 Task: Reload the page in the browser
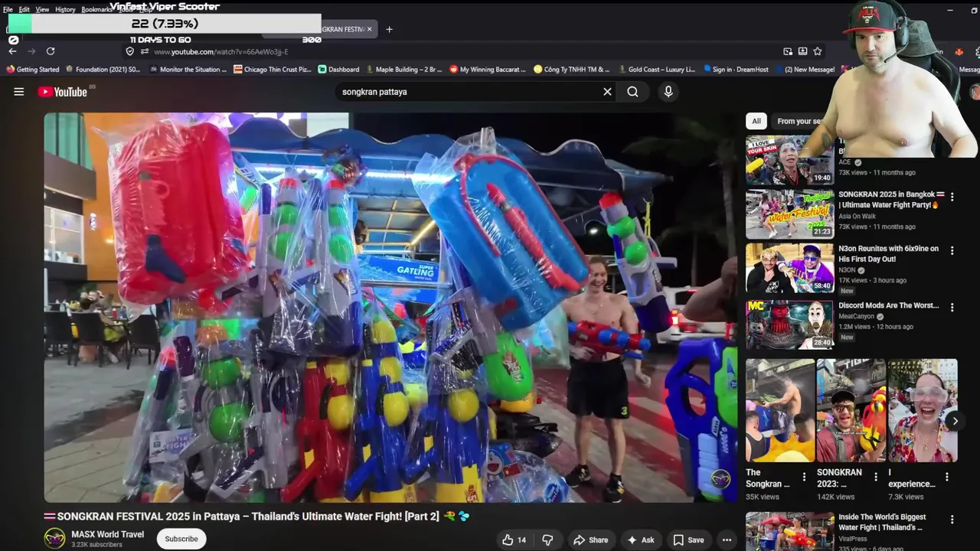pos(51,51)
